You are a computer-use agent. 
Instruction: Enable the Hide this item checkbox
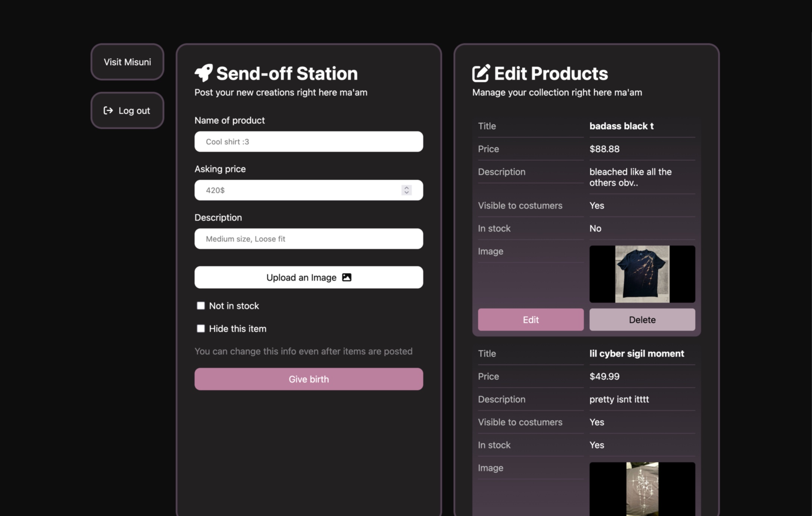point(201,328)
